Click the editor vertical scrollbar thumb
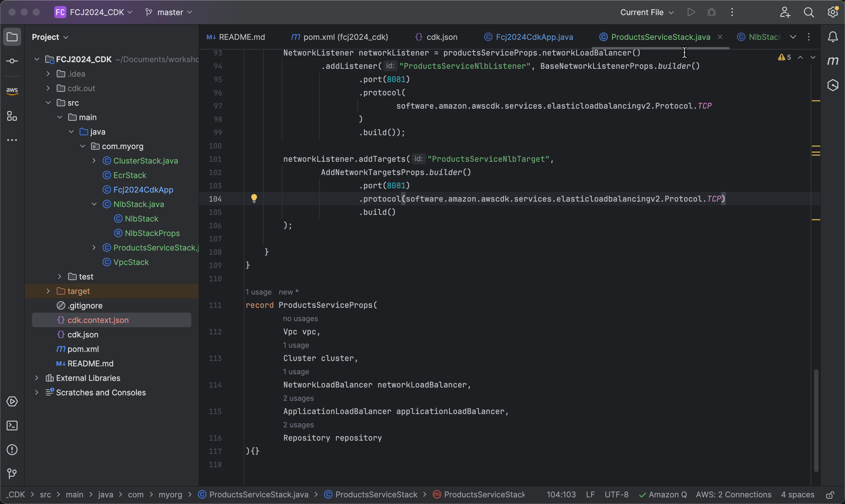 pos(816,420)
